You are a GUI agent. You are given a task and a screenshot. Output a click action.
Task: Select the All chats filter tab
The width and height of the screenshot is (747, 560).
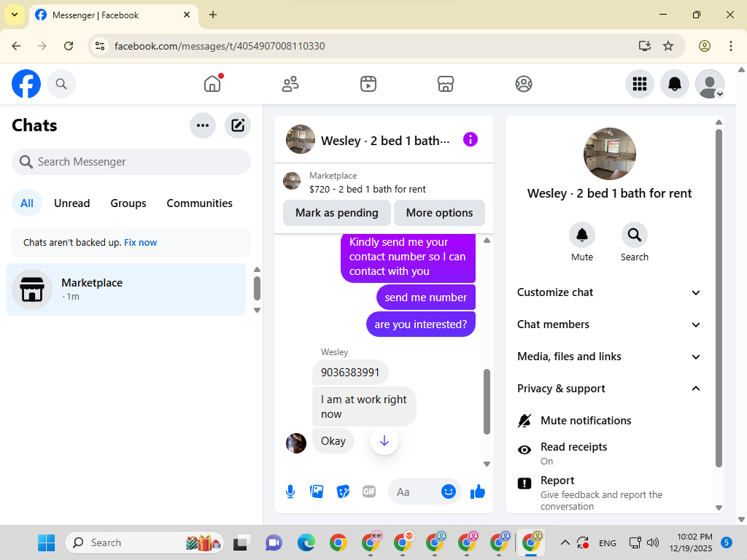[x=27, y=203]
